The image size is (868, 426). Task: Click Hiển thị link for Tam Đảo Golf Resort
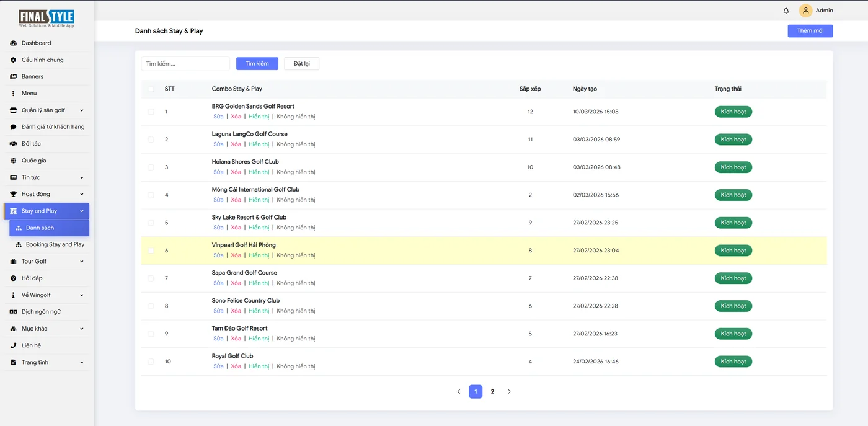coord(259,339)
